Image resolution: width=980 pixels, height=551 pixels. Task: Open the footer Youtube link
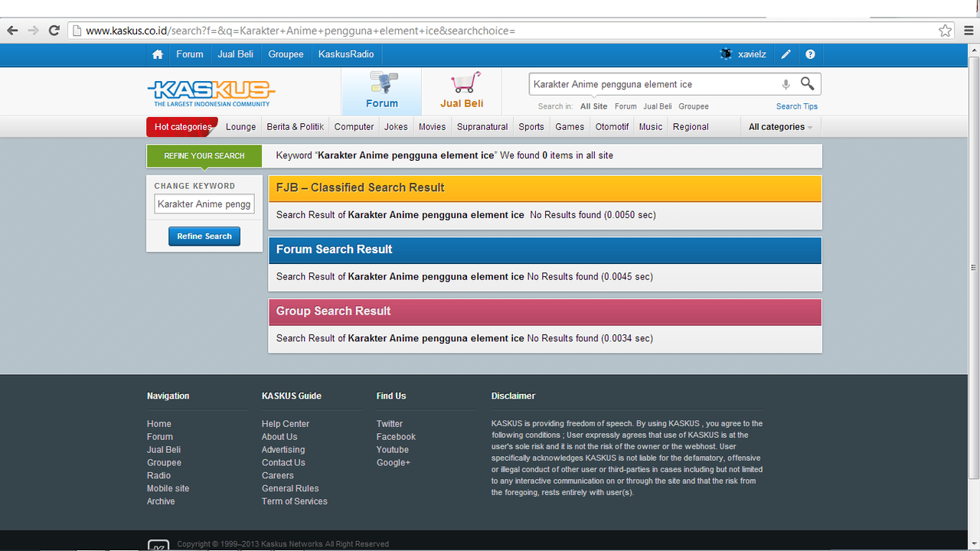(x=393, y=450)
